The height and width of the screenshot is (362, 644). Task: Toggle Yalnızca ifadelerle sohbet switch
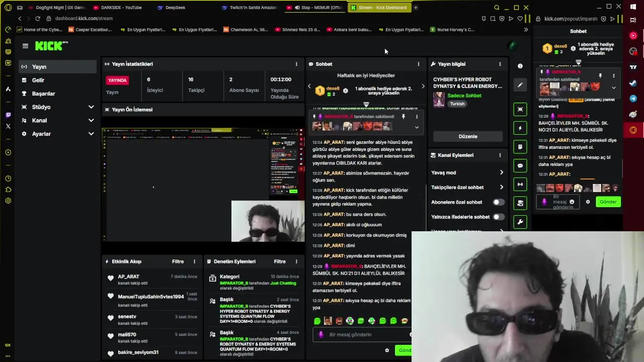coord(498,217)
